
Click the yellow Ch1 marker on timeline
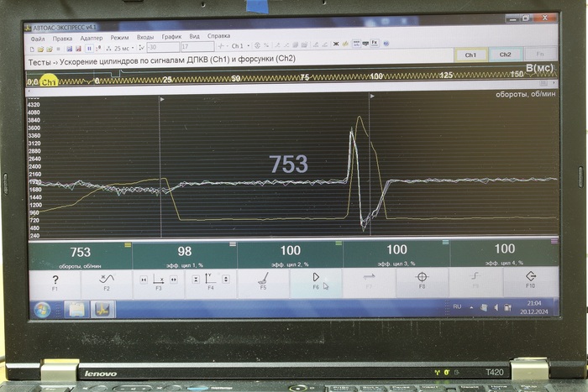pyautogui.click(x=49, y=82)
